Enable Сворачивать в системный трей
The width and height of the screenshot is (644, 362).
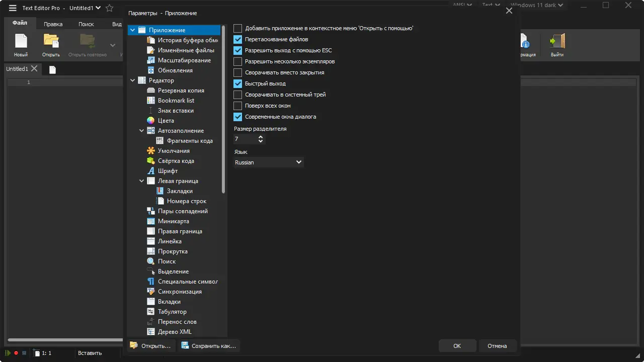[x=237, y=95]
